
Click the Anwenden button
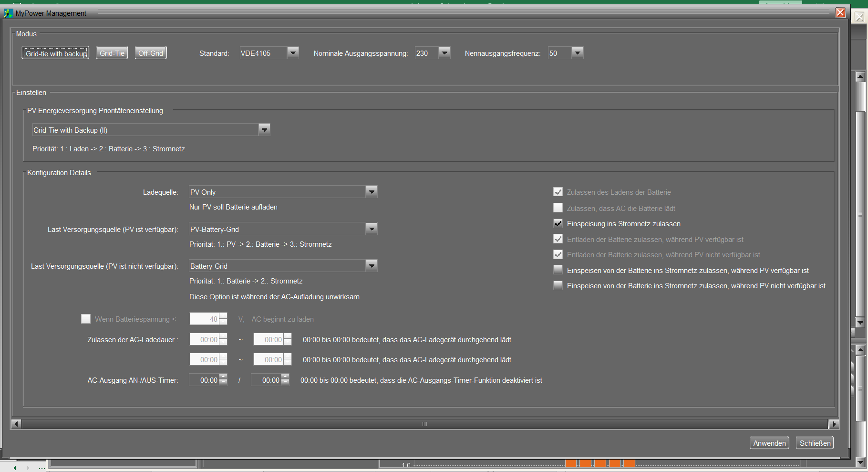tap(769, 443)
